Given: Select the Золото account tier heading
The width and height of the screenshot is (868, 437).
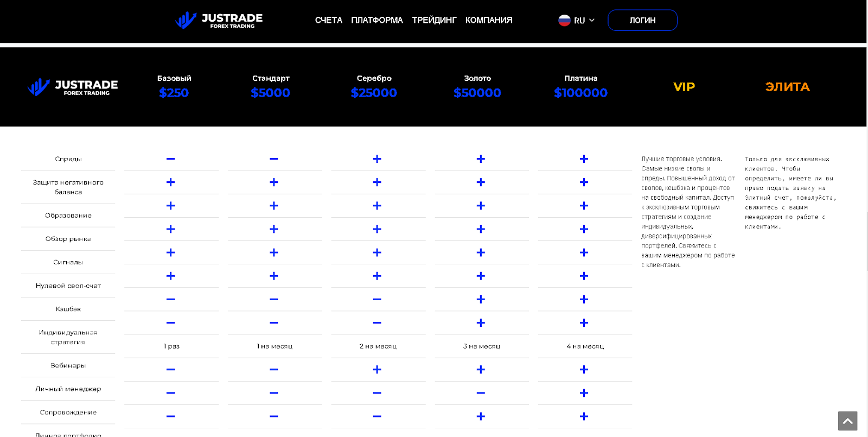Looking at the screenshot, I should pyautogui.click(x=477, y=78).
